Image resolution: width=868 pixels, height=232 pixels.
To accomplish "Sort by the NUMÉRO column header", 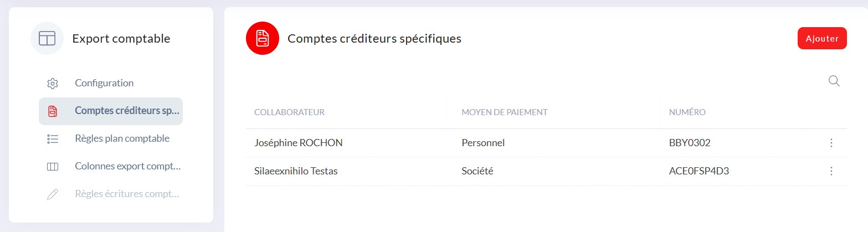I will click(687, 112).
